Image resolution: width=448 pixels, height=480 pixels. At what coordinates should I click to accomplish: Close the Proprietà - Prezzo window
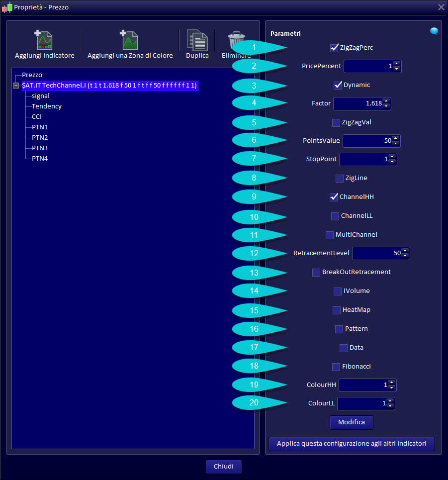441,7
